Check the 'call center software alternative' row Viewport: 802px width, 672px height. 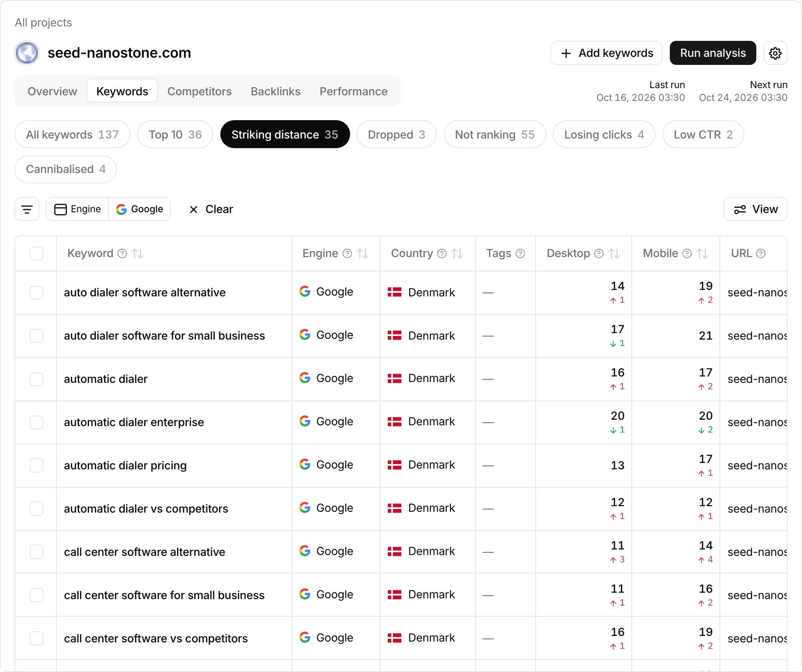(36, 552)
